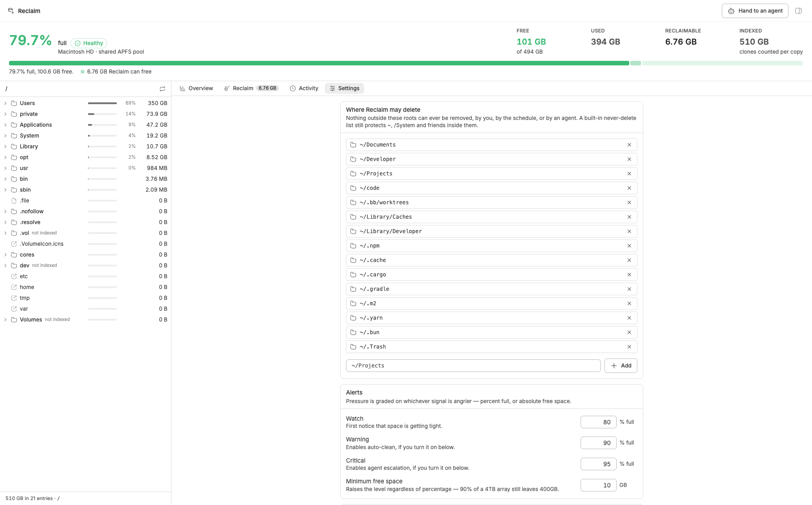Click the disk usage bar
Image resolution: width=812 pixels, height=505 pixels.
click(x=406, y=63)
